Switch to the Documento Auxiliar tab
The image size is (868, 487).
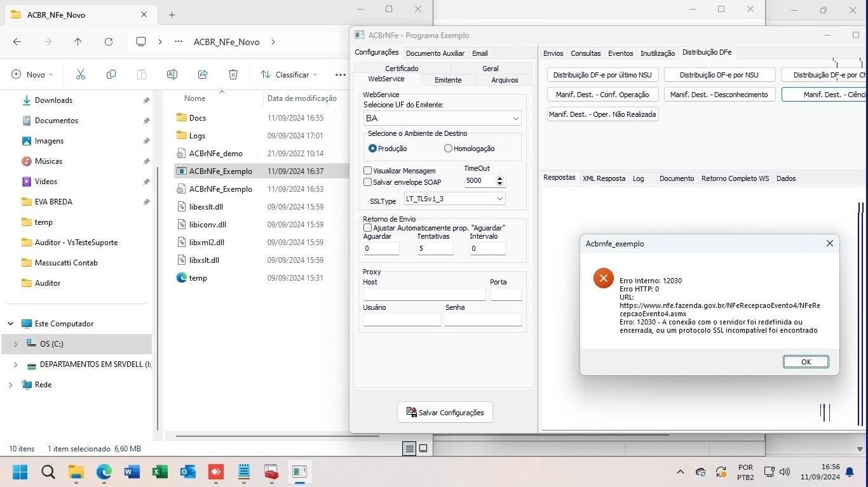coord(435,53)
